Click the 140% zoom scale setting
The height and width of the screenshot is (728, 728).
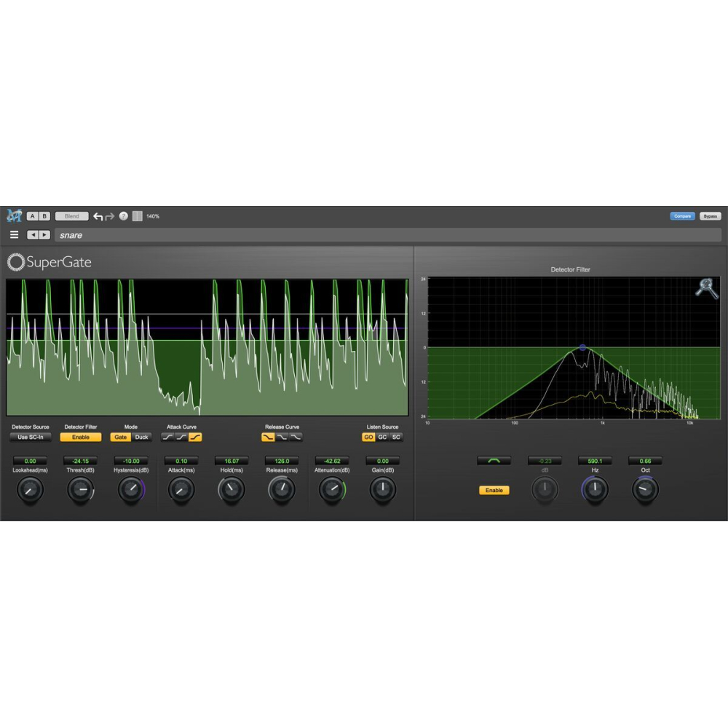tap(153, 216)
